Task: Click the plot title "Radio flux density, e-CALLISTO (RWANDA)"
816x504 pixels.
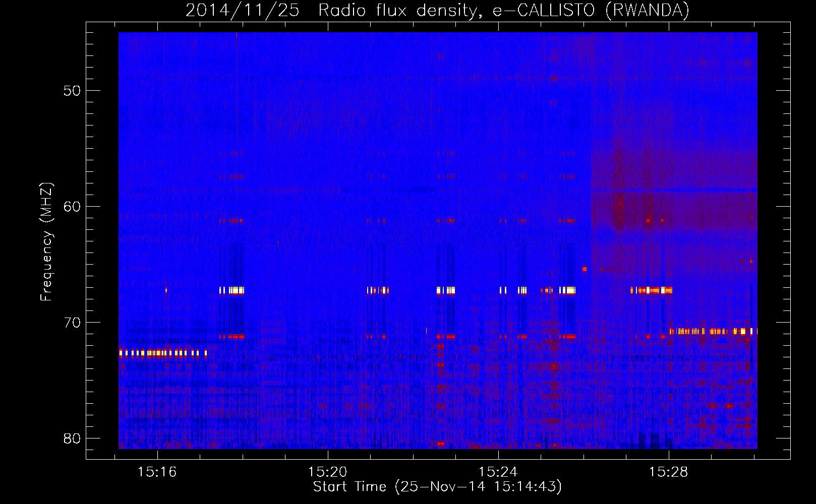Action: pyautogui.click(x=504, y=11)
